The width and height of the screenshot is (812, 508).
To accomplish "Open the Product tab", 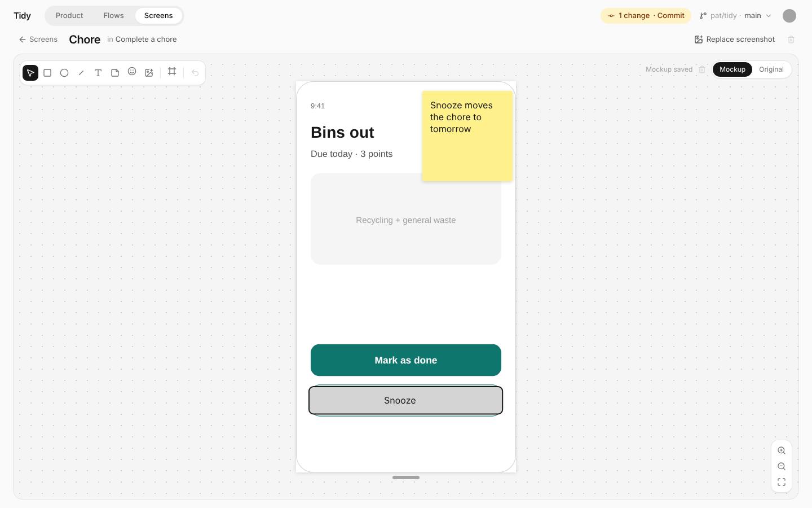I will (69, 16).
